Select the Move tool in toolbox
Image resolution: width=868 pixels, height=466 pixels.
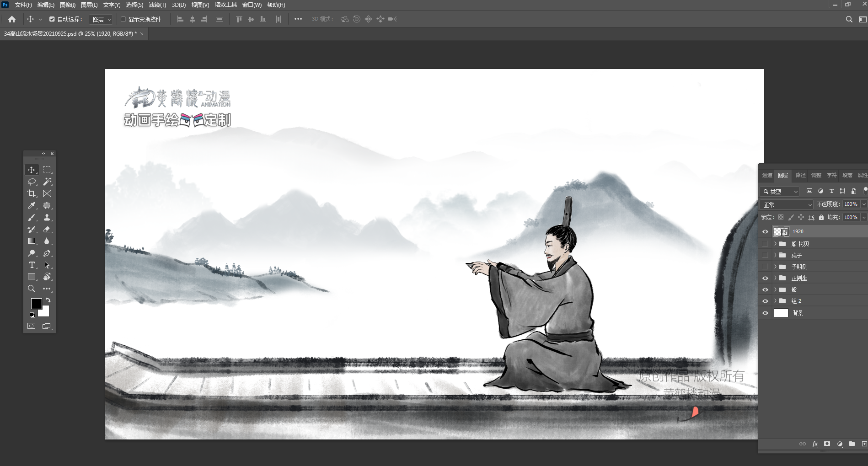click(31, 170)
